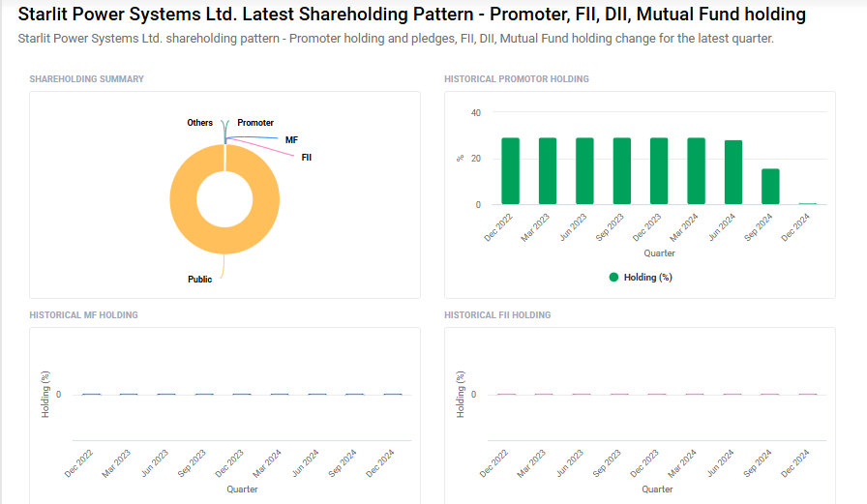Click the Historical Promotor Holding heading
The width and height of the screenshot is (867, 504).
[517, 79]
